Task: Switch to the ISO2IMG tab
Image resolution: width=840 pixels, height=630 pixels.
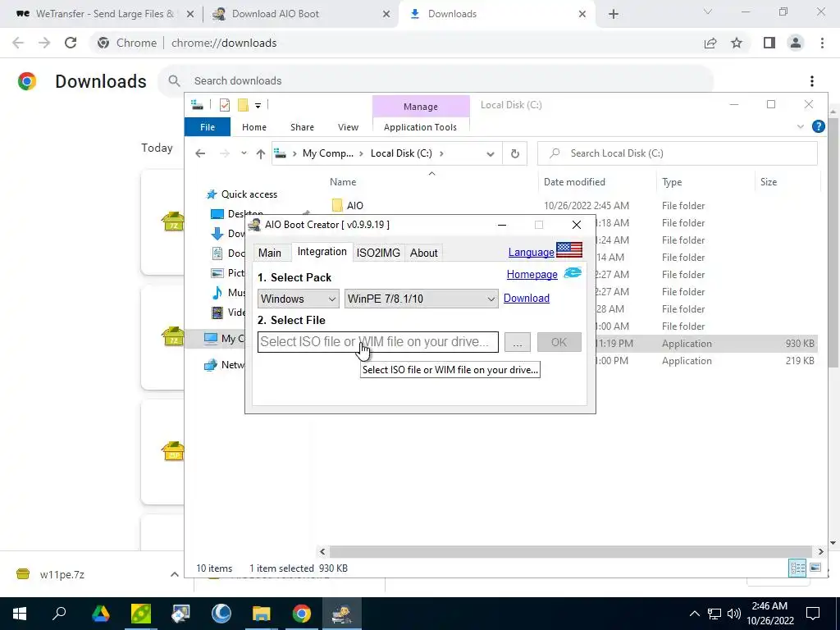Action: (x=378, y=253)
